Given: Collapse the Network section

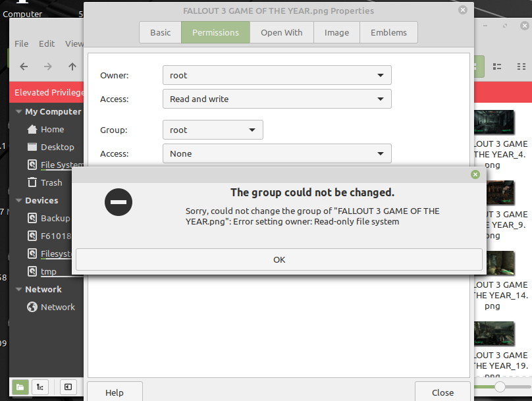Looking at the screenshot, I should click(x=18, y=289).
